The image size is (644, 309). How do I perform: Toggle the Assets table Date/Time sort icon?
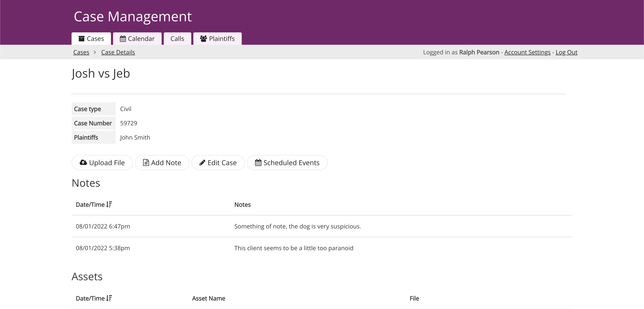(x=109, y=298)
